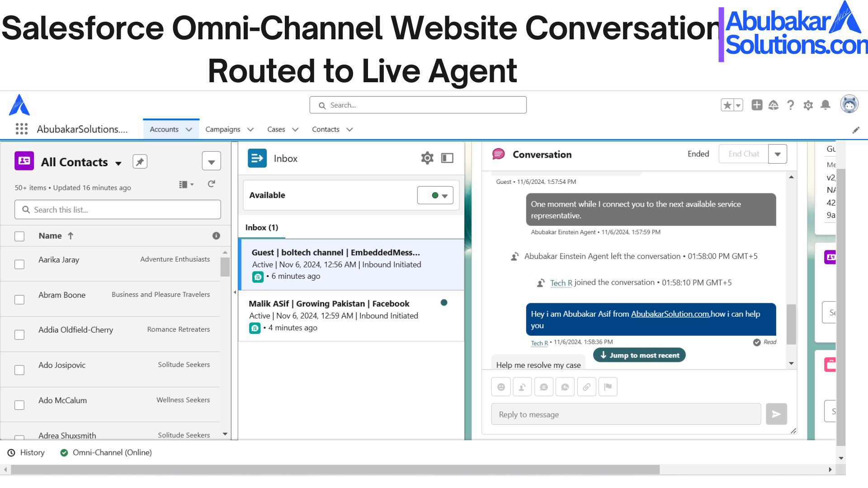Check the Aarika Jaray checkbox
The image size is (868, 488).
19,264
